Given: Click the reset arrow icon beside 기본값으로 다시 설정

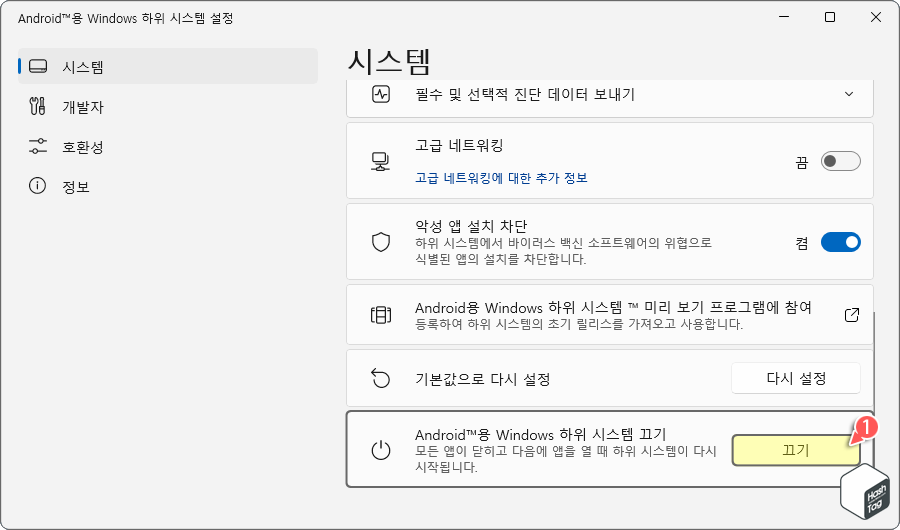Looking at the screenshot, I should coord(381,378).
